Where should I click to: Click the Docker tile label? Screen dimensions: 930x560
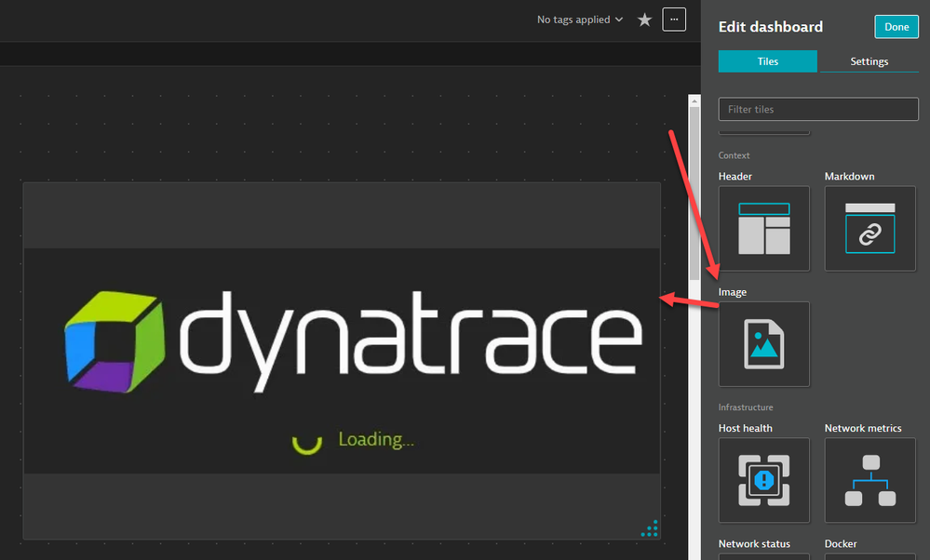pos(842,544)
